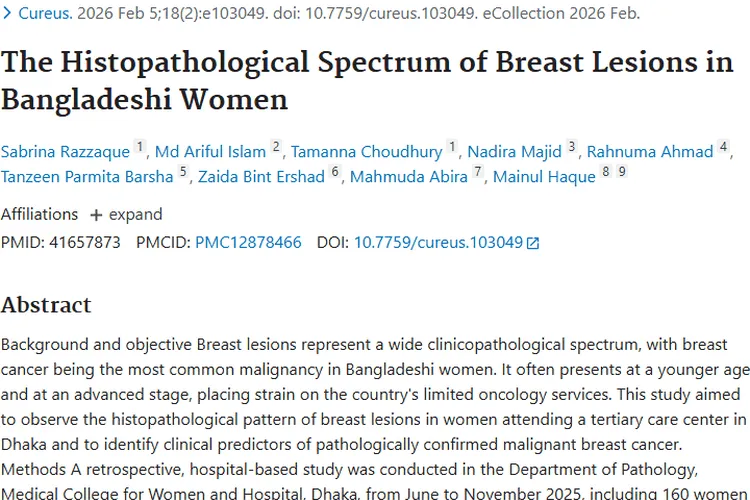The height and width of the screenshot is (500, 750).
Task: Open the PMC12878466 full-text link
Action: point(248,242)
